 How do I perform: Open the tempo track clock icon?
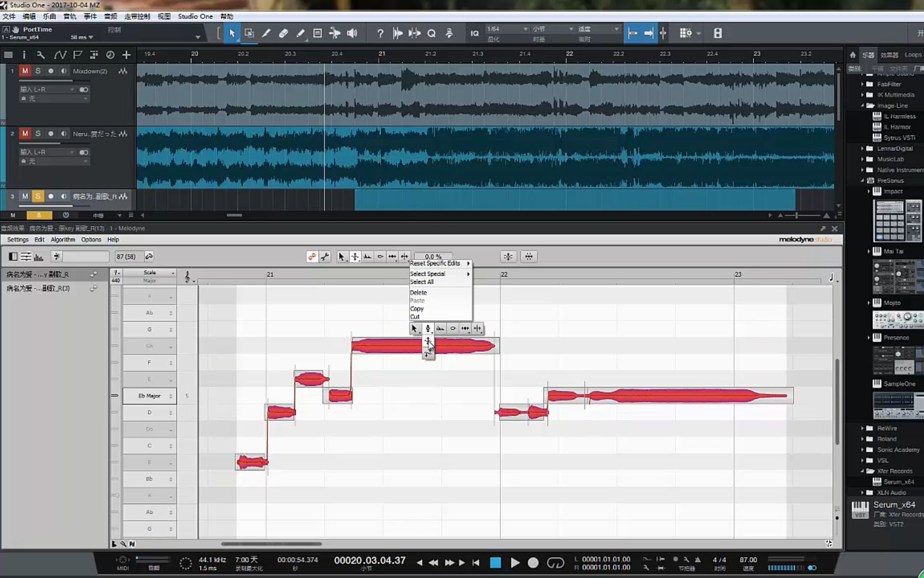110,55
